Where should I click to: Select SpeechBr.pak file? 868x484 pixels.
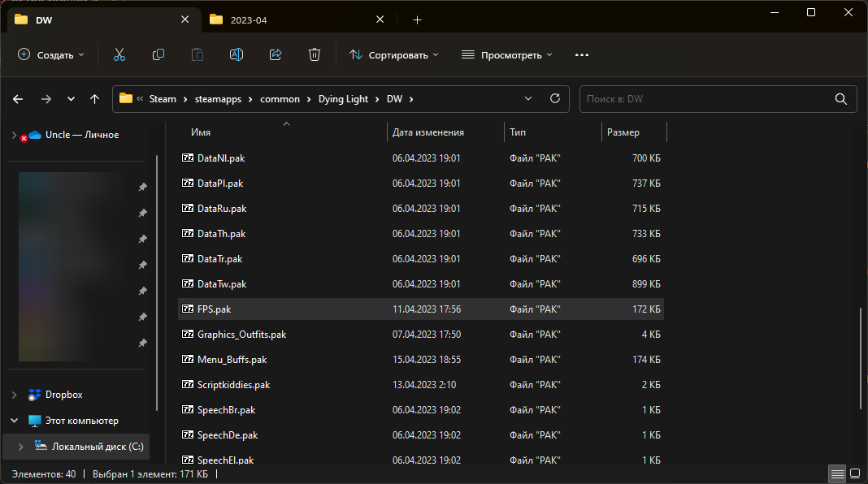421,410
